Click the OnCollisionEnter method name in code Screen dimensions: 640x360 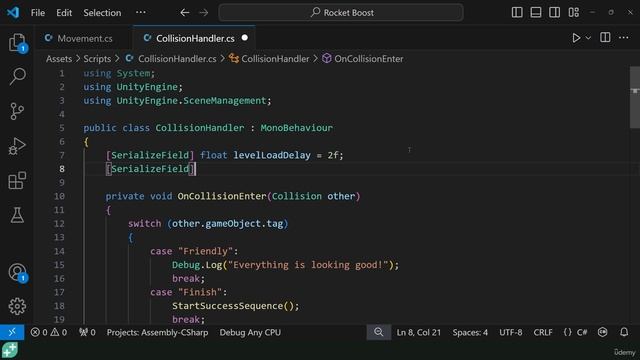[222, 196]
